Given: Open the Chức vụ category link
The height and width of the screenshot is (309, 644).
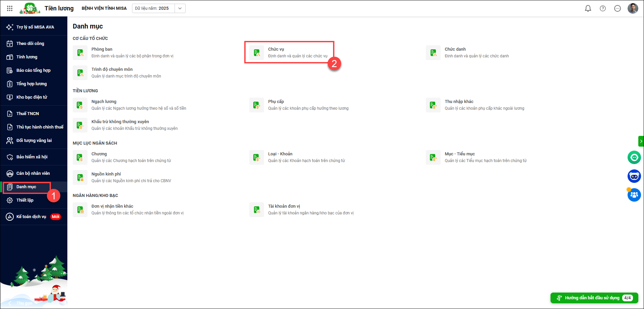Looking at the screenshot, I should (276, 49).
